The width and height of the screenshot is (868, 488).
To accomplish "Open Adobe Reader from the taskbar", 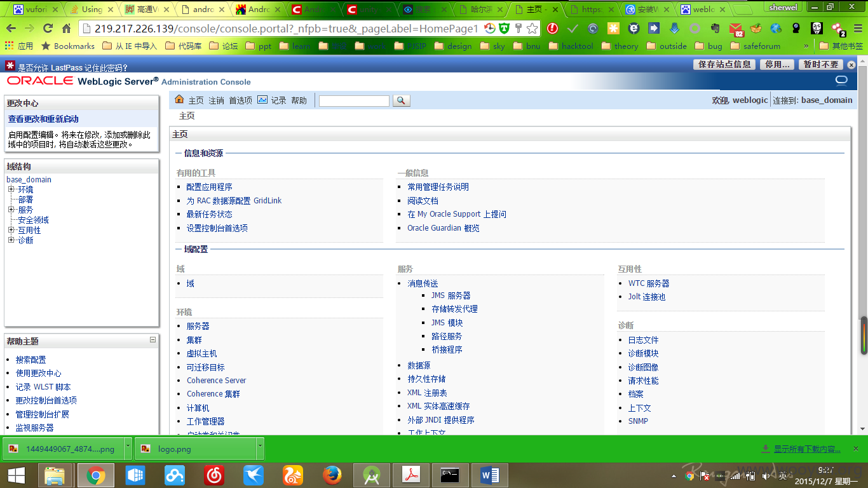I will point(411,475).
